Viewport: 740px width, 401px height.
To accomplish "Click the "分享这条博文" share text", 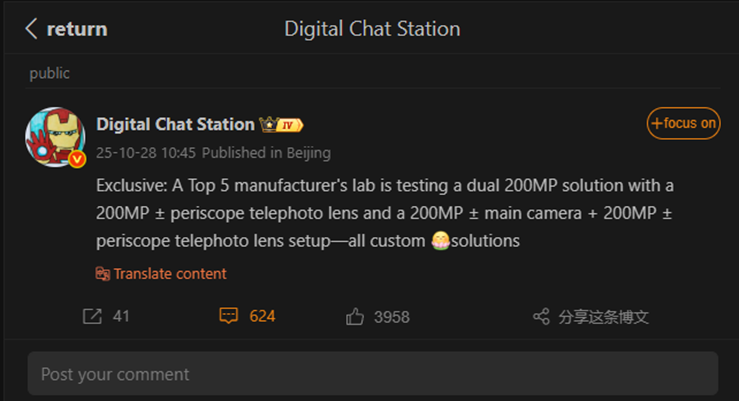I will tap(604, 316).
